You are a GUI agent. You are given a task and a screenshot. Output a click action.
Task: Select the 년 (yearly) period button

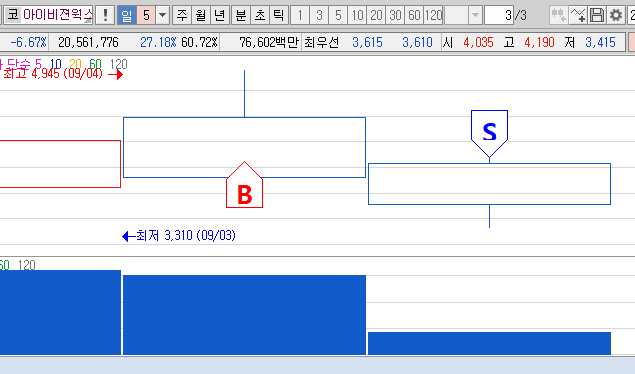point(220,15)
